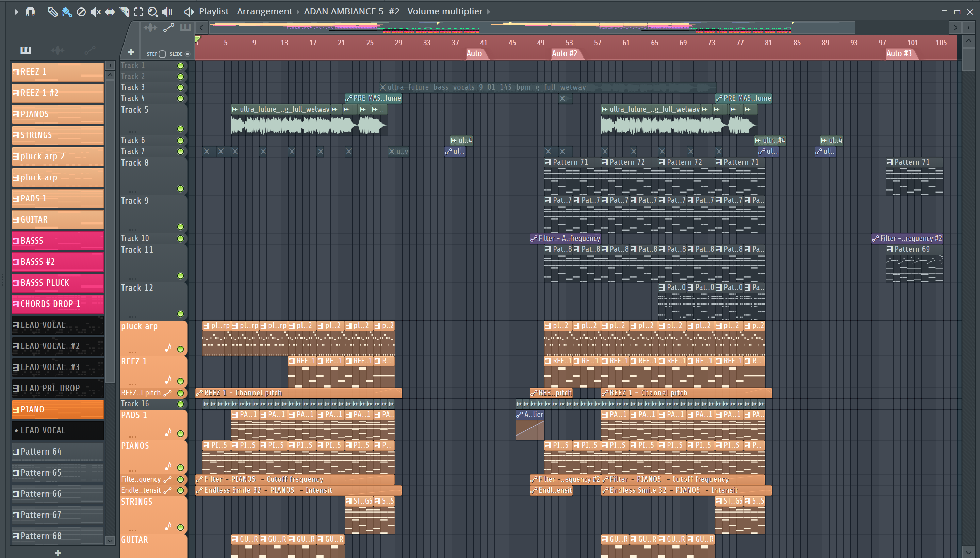This screenshot has width=980, height=558.
Task: Add a new track with plus button
Action: (x=131, y=52)
